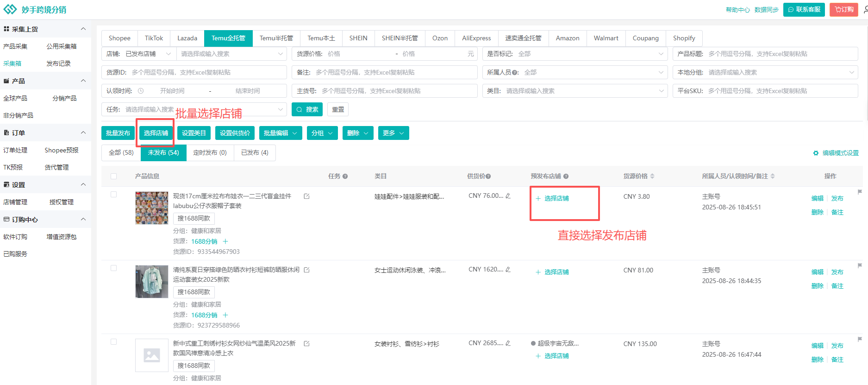This screenshot has width=868, height=385.
Task: Click the sort arrows on 货源价格 column
Action: tap(652, 176)
